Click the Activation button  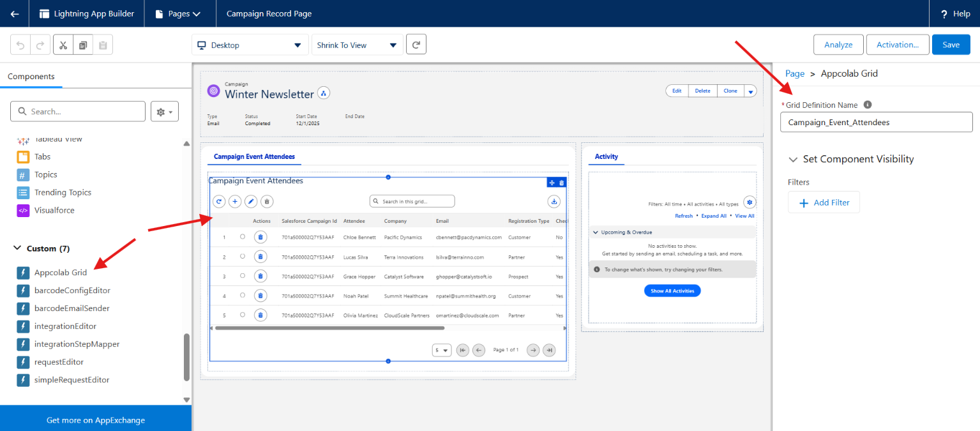pyautogui.click(x=898, y=45)
